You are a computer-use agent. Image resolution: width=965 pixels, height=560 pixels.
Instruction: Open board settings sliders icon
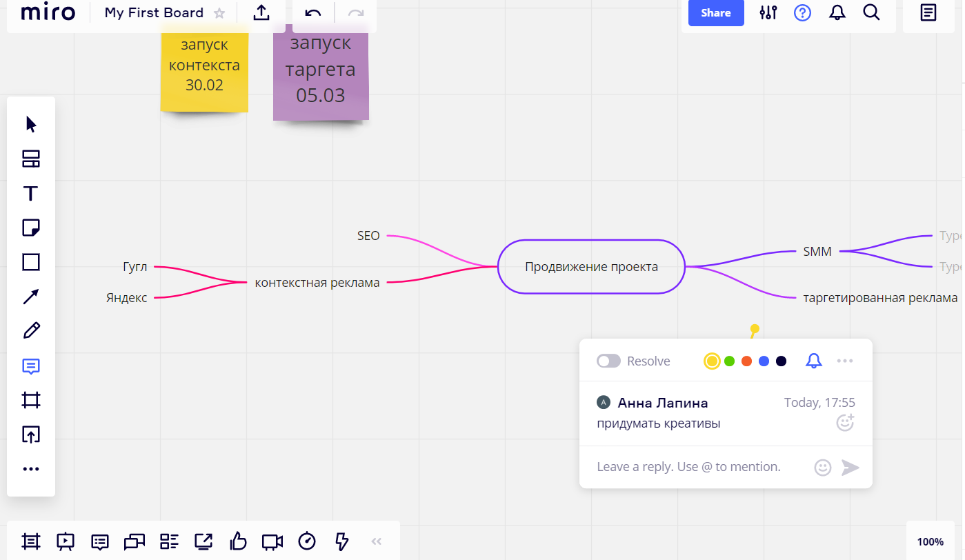tap(768, 12)
